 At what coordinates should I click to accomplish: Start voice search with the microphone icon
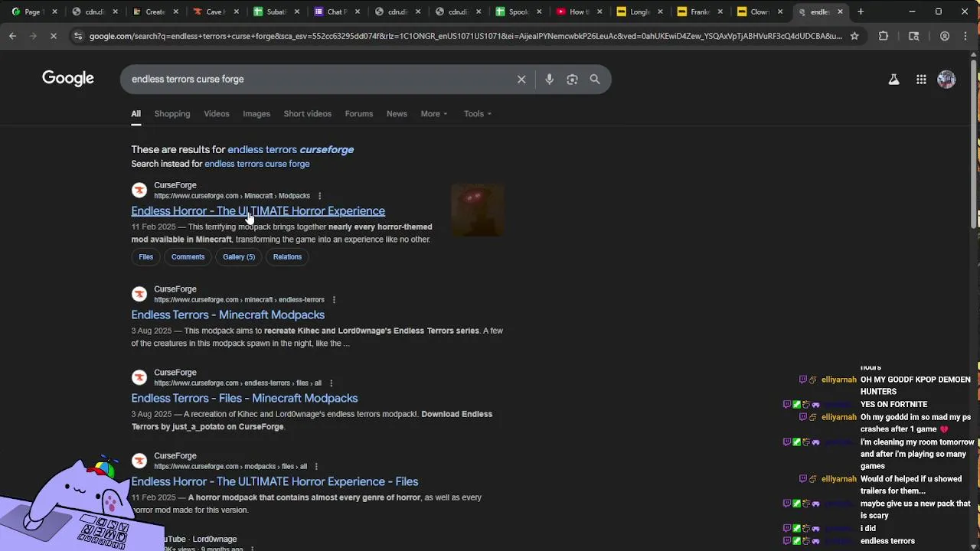[549, 79]
